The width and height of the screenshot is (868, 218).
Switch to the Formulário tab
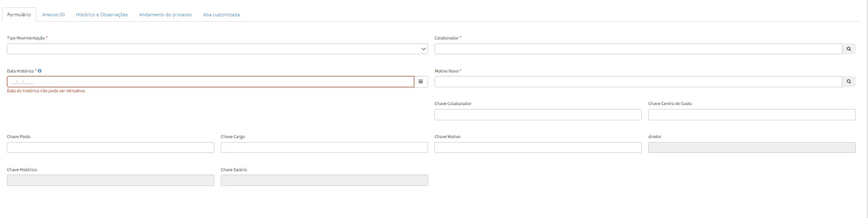pos(19,15)
